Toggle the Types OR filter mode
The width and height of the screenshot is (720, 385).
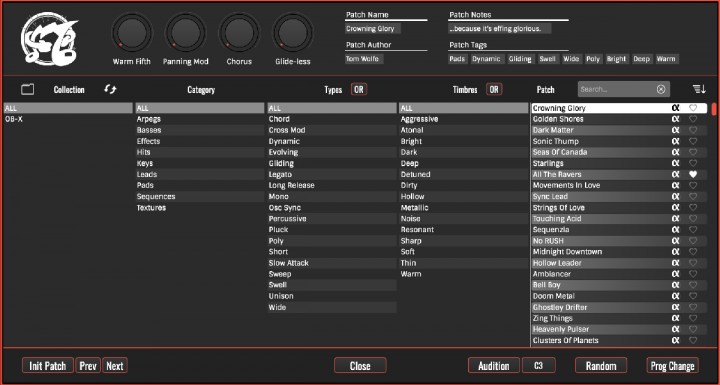point(359,89)
